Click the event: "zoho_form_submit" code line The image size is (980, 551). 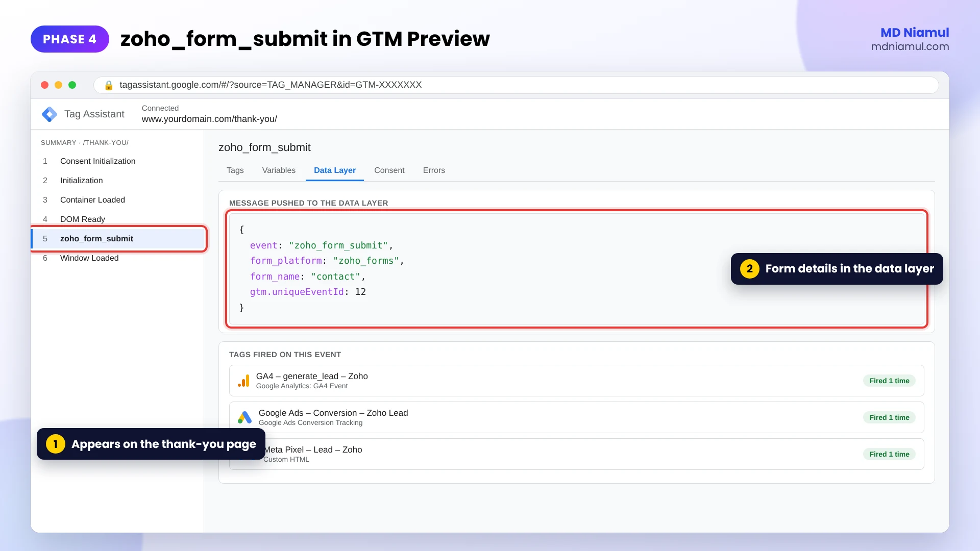322,245
